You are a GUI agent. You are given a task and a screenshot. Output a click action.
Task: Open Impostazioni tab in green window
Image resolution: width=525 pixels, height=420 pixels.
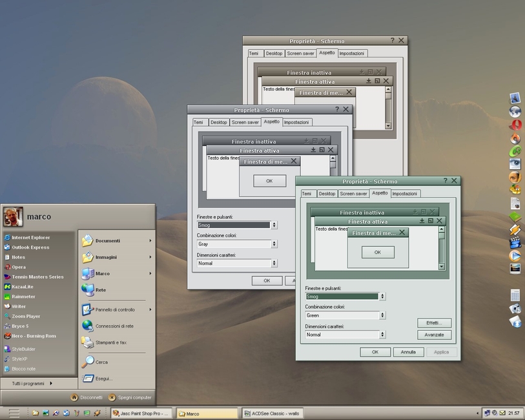click(x=405, y=194)
